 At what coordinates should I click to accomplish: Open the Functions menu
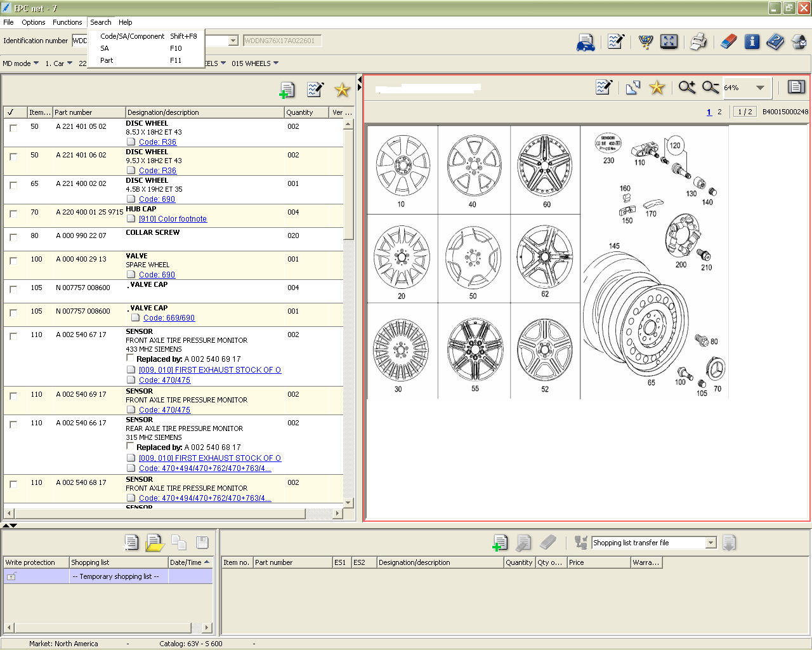coord(67,22)
